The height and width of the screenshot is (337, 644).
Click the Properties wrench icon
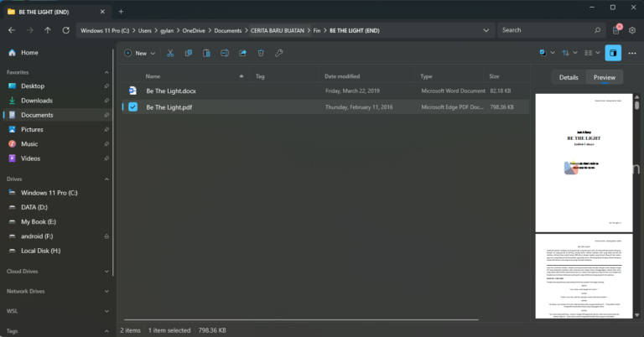pyautogui.click(x=279, y=53)
